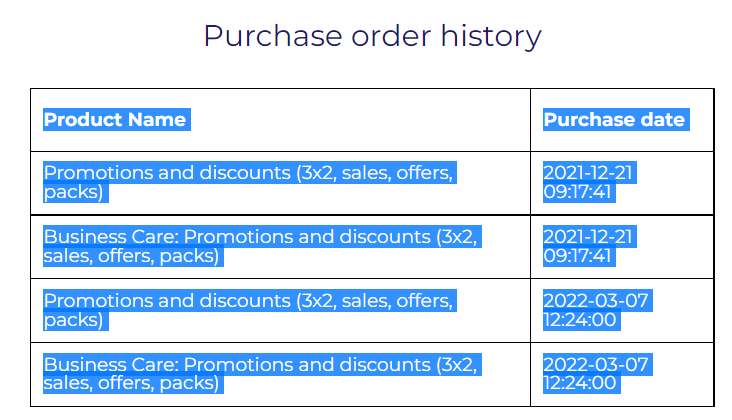The height and width of the screenshot is (420, 732).
Task: Click the "Purchase date" column header
Action: pyautogui.click(x=614, y=120)
